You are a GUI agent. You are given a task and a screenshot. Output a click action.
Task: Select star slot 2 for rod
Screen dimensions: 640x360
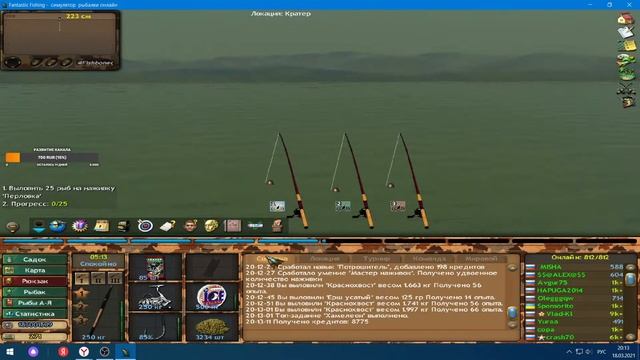coord(81,307)
